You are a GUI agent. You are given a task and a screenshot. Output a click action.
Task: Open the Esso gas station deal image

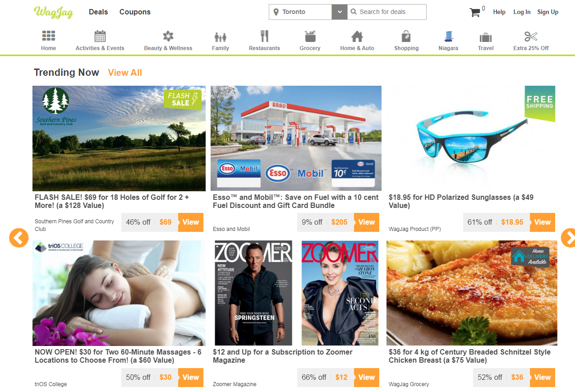(x=296, y=138)
